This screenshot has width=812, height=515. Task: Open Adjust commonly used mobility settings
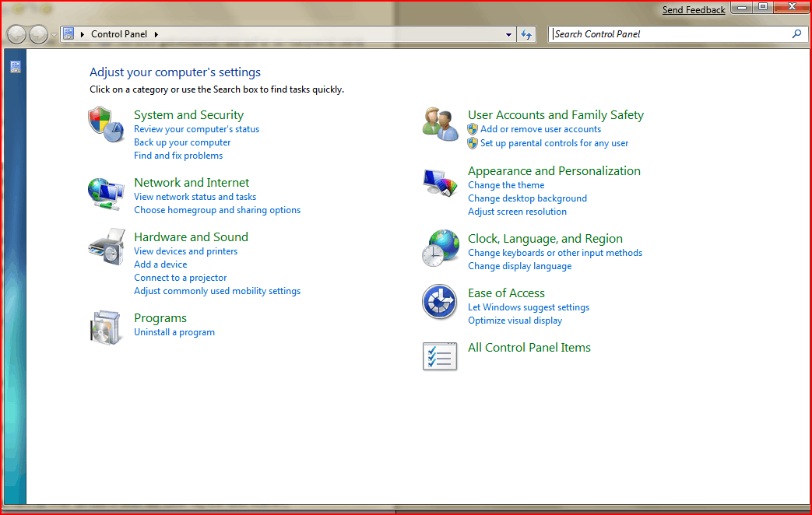[217, 291]
